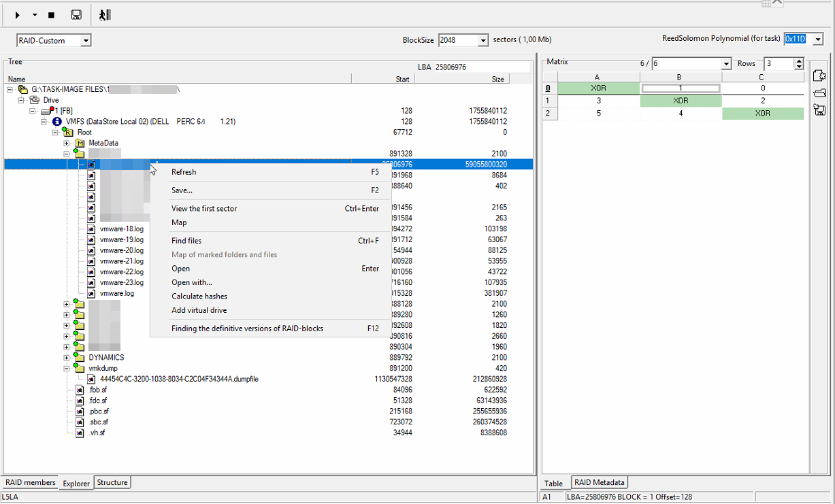Click the Start column header
The image size is (835, 504).
(382, 79)
